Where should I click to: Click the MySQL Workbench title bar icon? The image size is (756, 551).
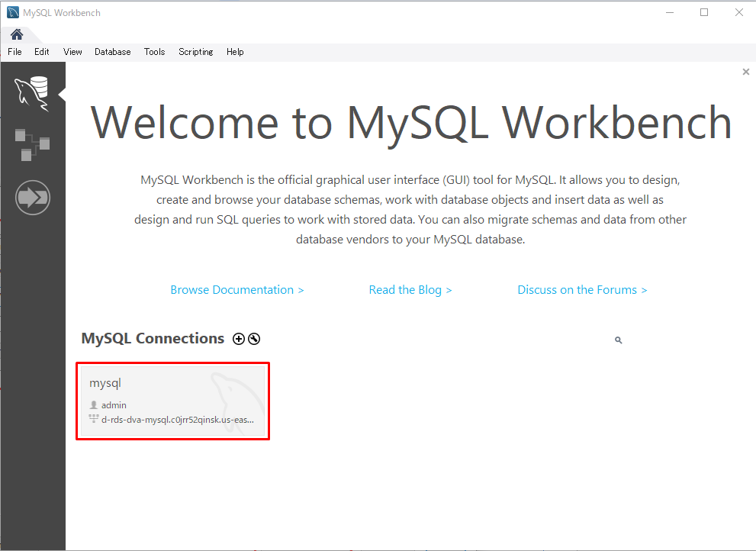pos(13,12)
